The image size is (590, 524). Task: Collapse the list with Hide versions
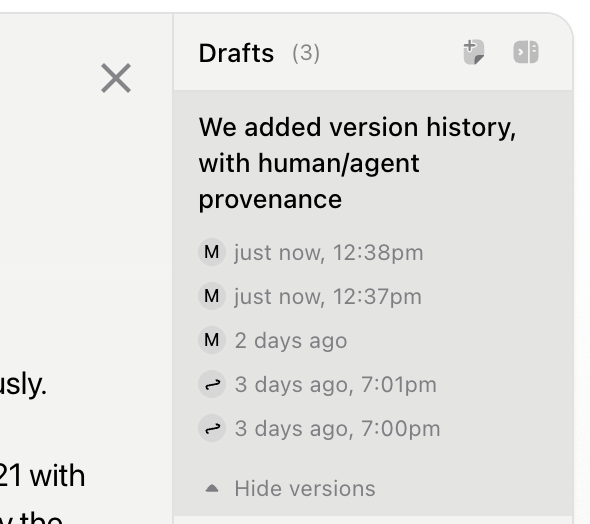click(305, 489)
